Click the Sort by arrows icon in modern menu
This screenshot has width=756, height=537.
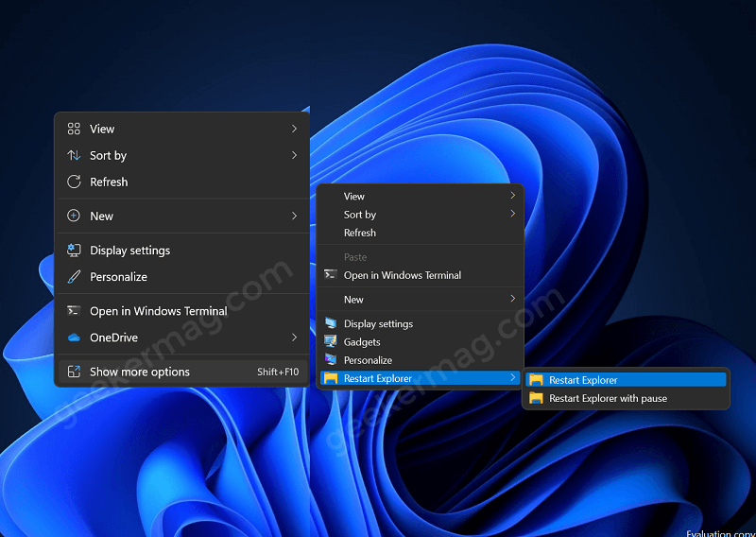tap(74, 155)
